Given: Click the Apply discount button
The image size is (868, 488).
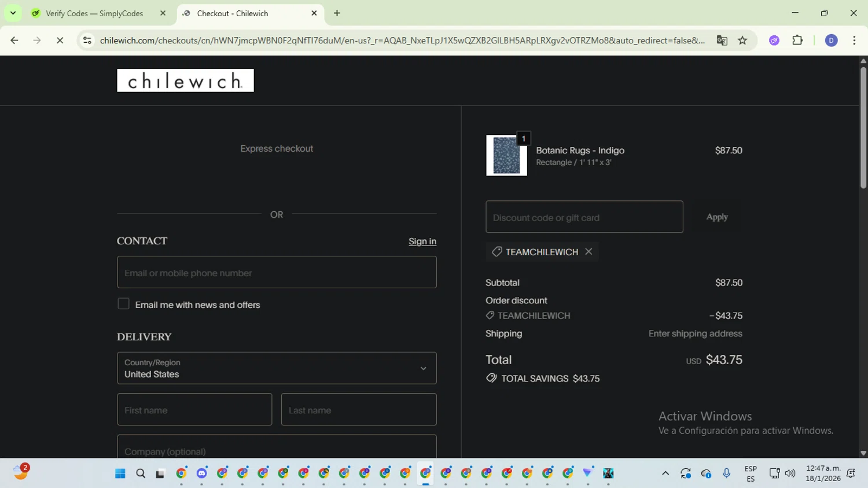Looking at the screenshot, I should click(x=717, y=217).
